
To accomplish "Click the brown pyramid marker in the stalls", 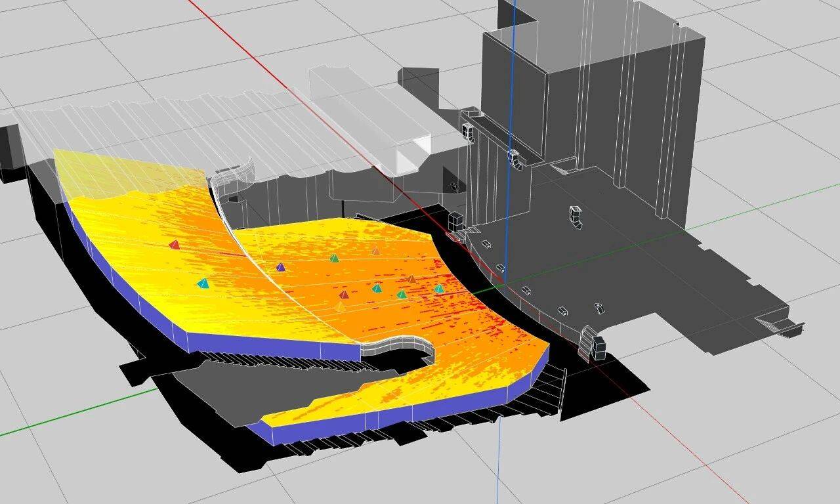I will pyautogui.click(x=411, y=279).
